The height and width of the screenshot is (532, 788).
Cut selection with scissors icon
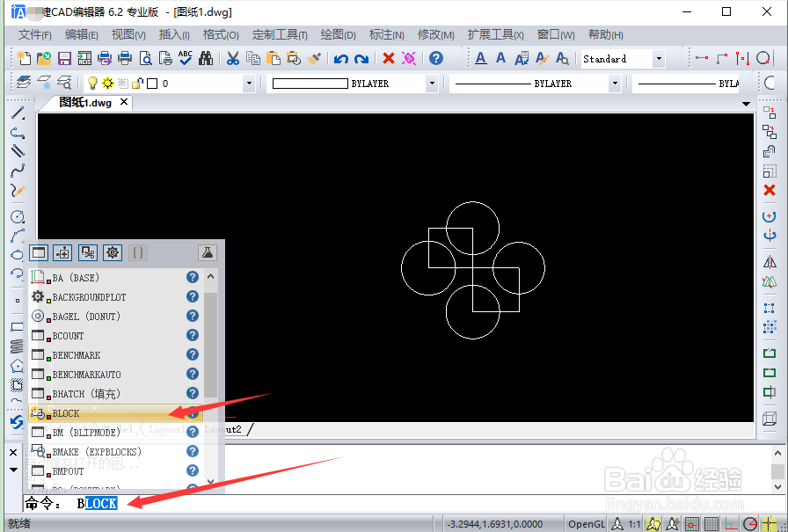pos(232,58)
